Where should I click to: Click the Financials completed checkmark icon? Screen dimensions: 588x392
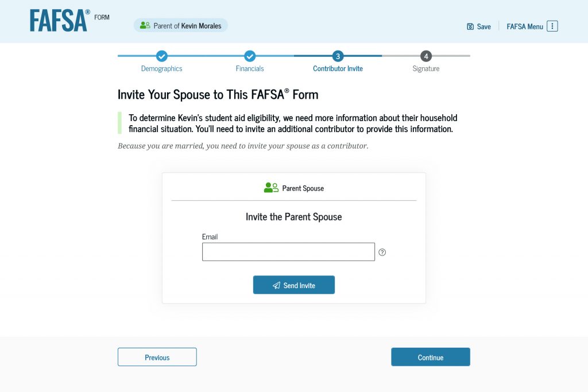click(x=250, y=57)
